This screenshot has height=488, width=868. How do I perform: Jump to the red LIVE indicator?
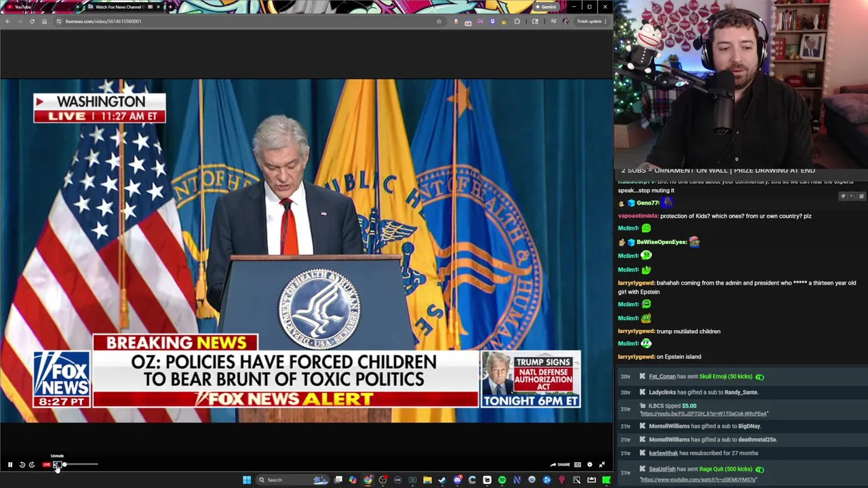click(x=46, y=464)
